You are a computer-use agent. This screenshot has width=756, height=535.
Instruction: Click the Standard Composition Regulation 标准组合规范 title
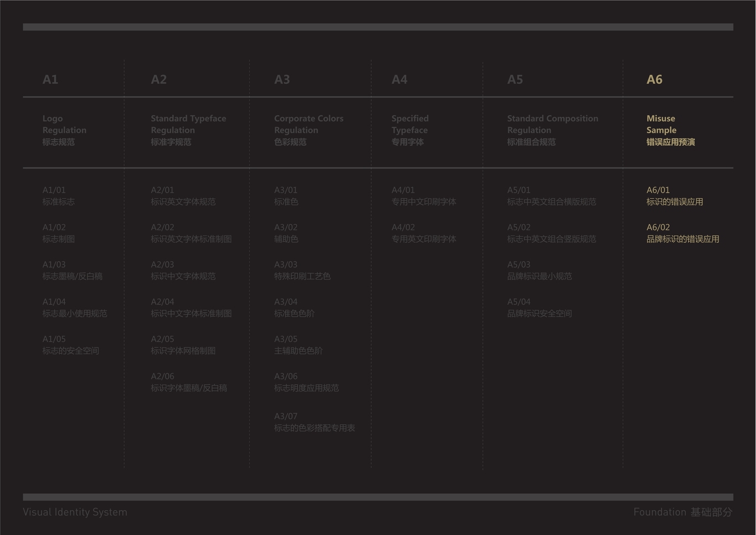pos(553,130)
